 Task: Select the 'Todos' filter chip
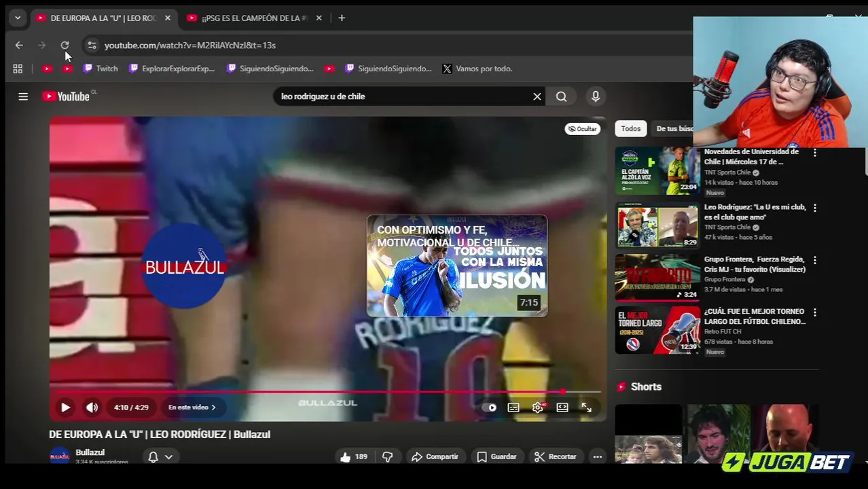(630, 128)
